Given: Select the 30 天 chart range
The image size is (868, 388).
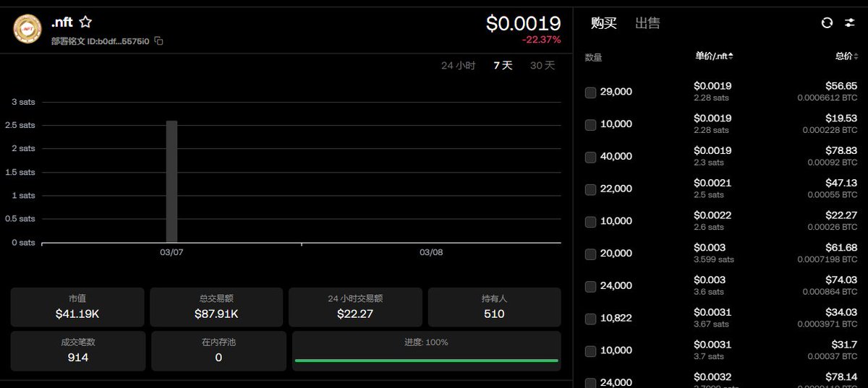Looking at the screenshot, I should (542, 66).
